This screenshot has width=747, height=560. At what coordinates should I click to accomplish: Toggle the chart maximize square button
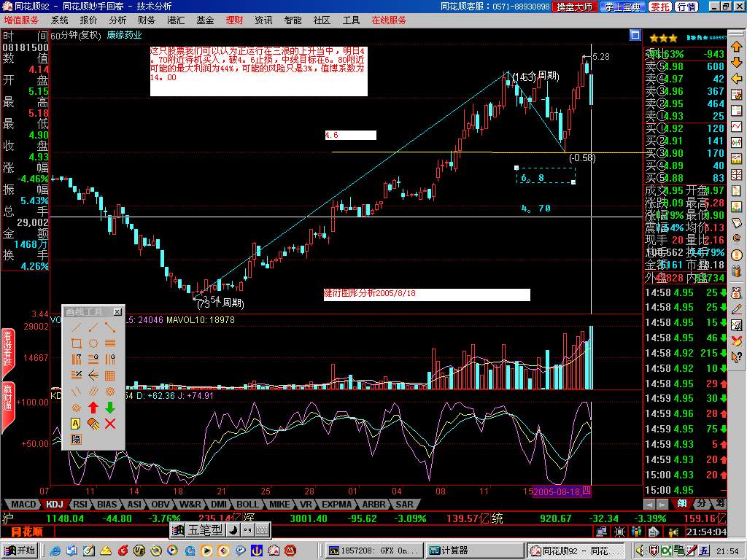(635, 35)
